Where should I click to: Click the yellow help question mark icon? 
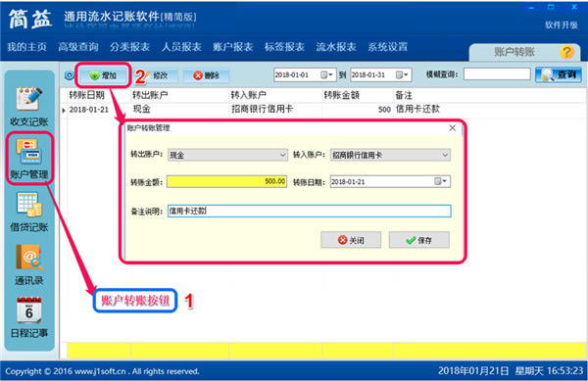click(x=566, y=52)
